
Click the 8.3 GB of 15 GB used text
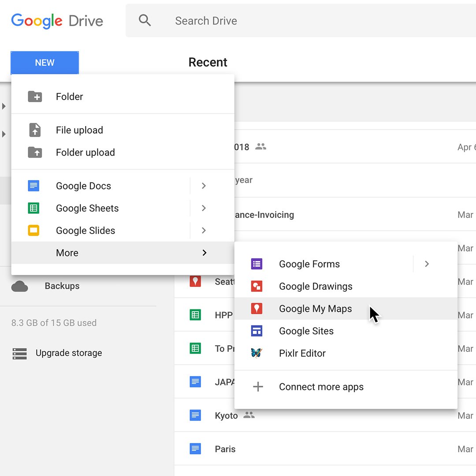point(54,322)
